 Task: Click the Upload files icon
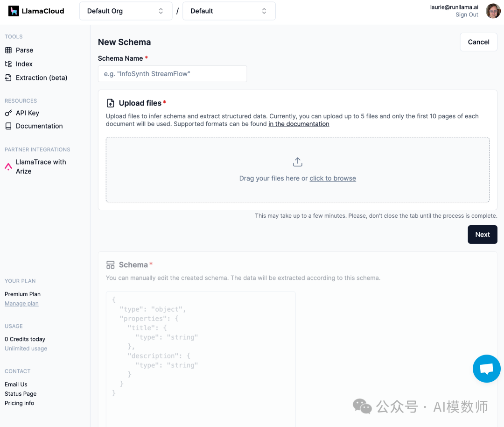110,103
